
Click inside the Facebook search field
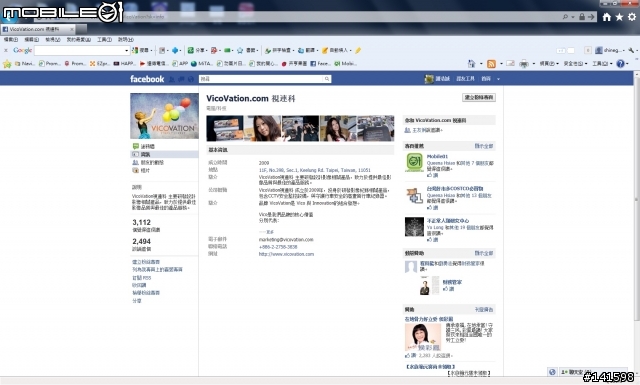[261, 79]
